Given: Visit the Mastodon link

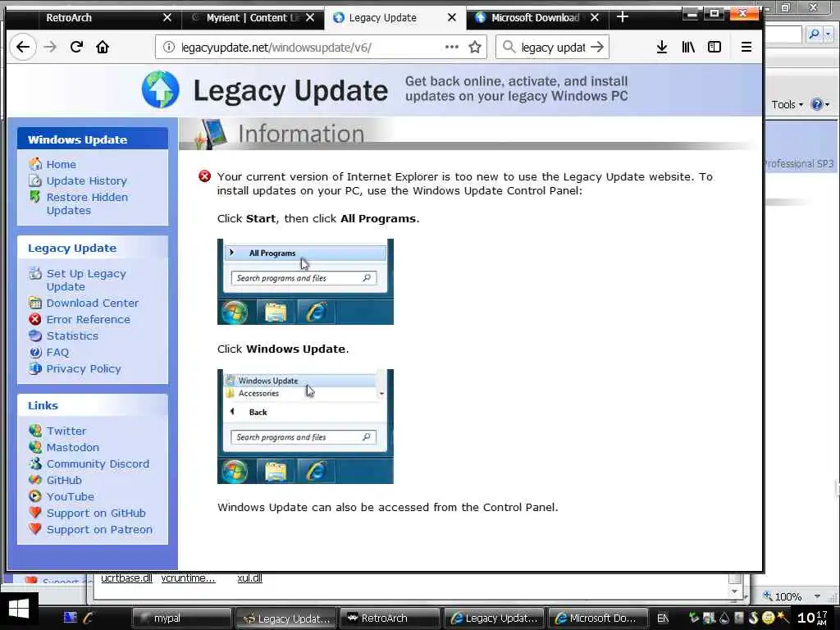Looking at the screenshot, I should [72, 447].
